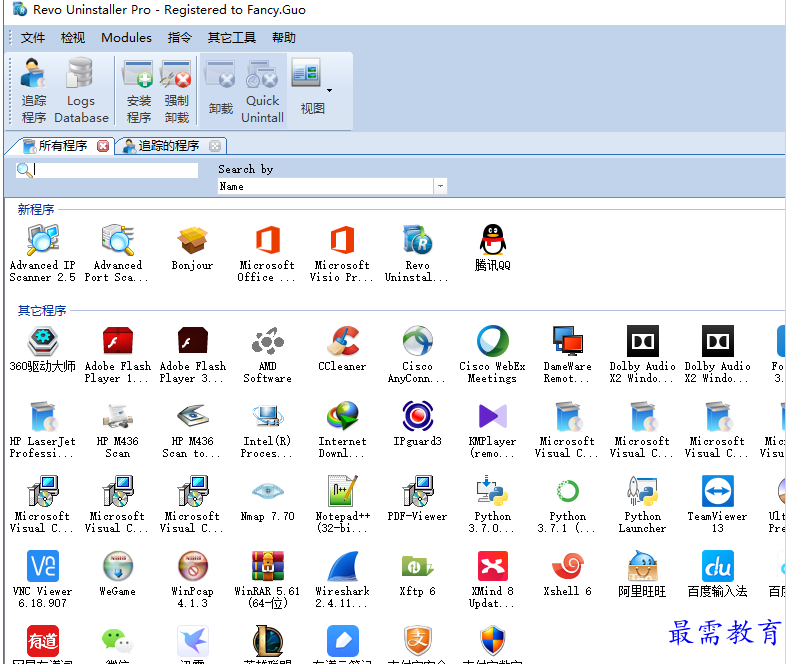The height and width of the screenshot is (664, 790).
Task: Open the 文件 menu
Action: (33, 38)
